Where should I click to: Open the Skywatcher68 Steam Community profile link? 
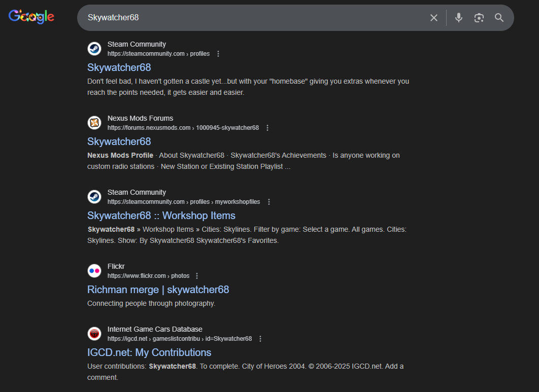pos(119,67)
